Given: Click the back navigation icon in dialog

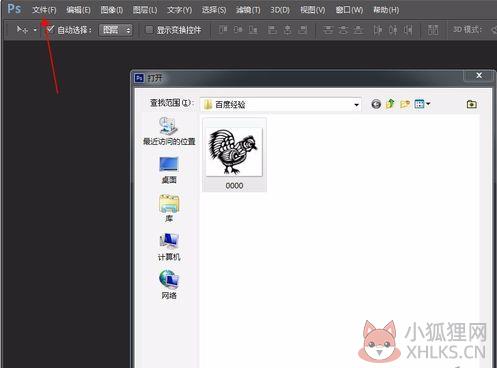Looking at the screenshot, I should pos(376,104).
